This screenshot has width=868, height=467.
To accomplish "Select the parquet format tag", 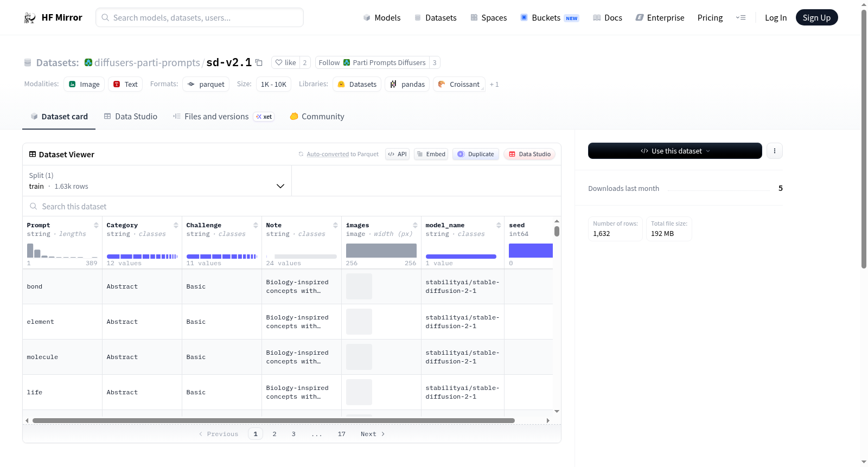I will click(x=206, y=84).
